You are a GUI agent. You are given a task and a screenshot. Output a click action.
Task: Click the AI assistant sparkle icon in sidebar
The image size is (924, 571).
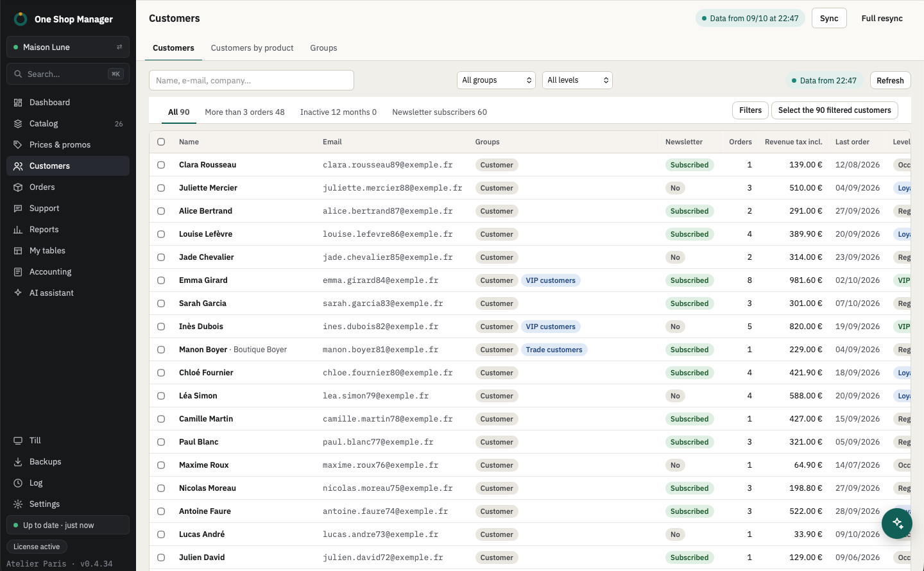(18, 293)
